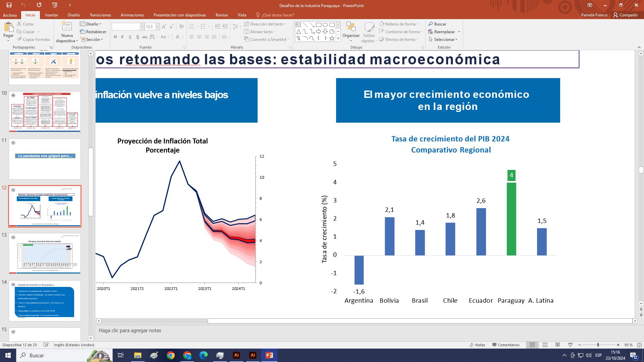Click the Restablecer button
The image size is (644, 362).
pyautogui.click(x=93, y=32)
